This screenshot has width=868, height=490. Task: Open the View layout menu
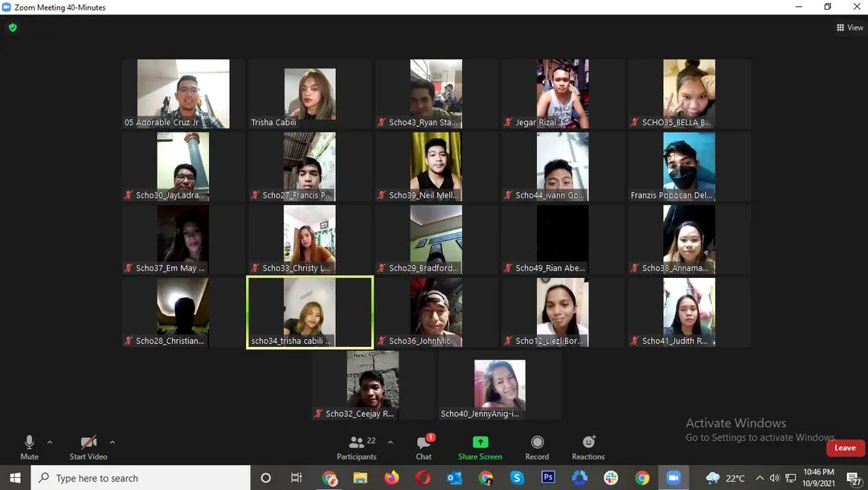(x=850, y=27)
